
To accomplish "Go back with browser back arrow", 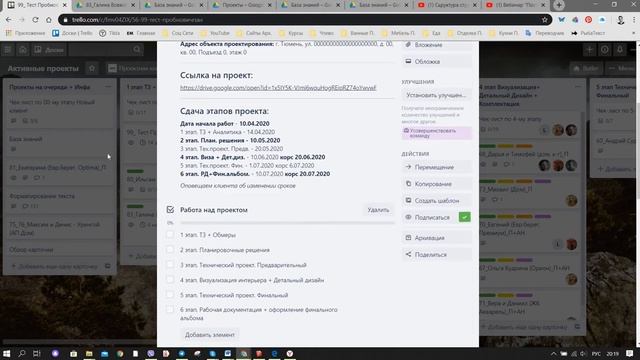I will point(9,20).
